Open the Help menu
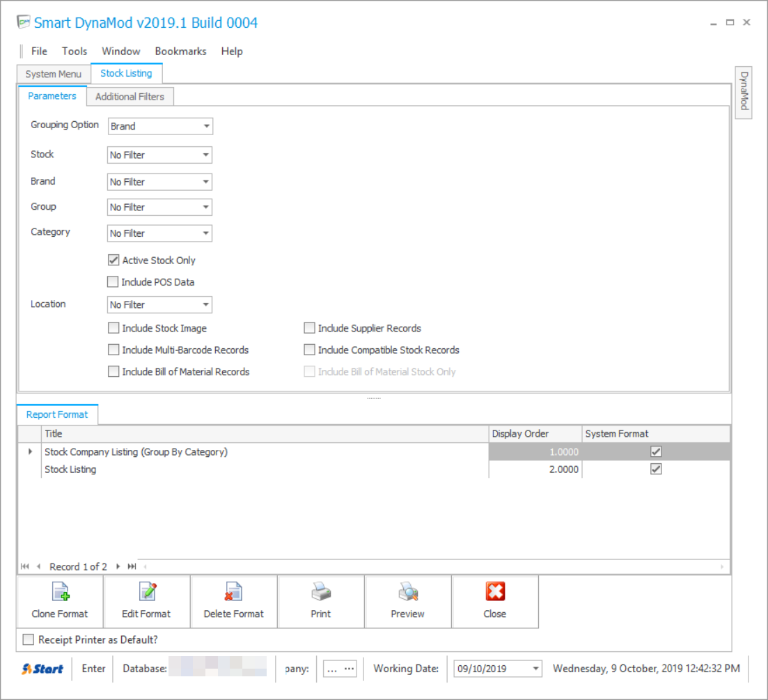 pyautogui.click(x=232, y=52)
